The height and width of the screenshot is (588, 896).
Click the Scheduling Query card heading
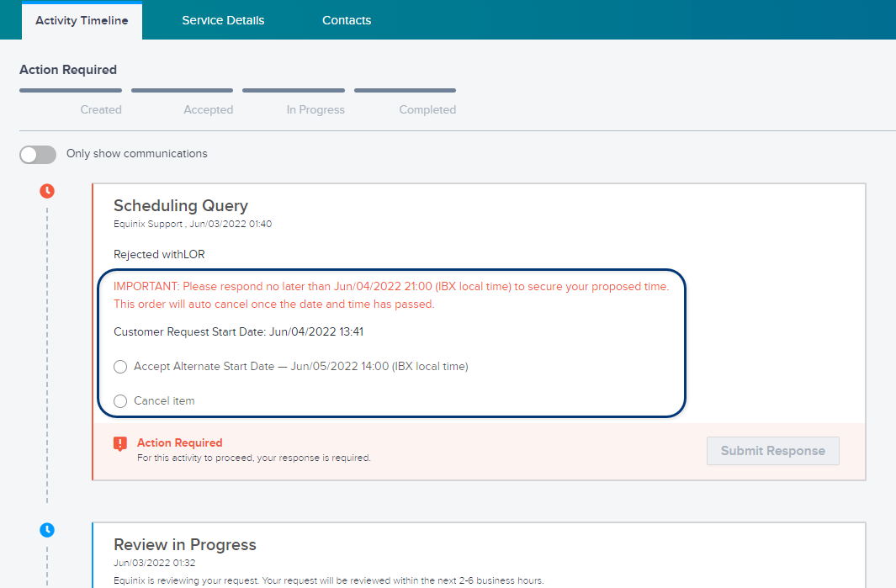pyautogui.click(x=181, y=205)
